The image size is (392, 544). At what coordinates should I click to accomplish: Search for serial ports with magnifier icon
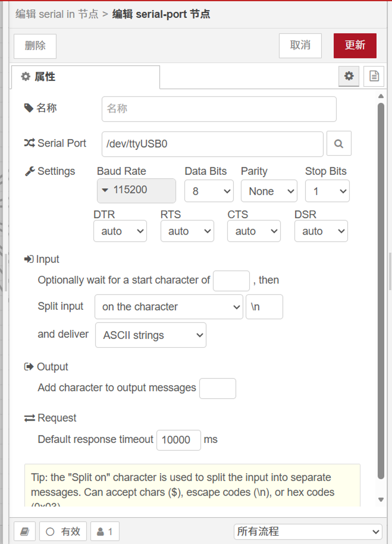339,144
